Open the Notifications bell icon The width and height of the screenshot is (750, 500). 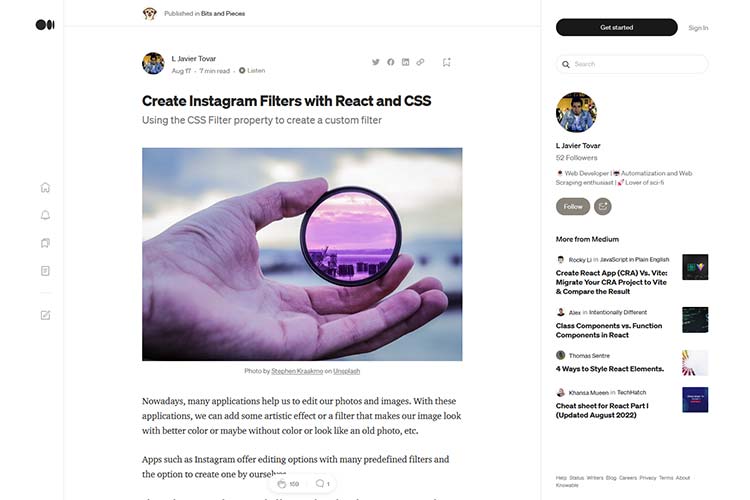[x=45, y=215]
